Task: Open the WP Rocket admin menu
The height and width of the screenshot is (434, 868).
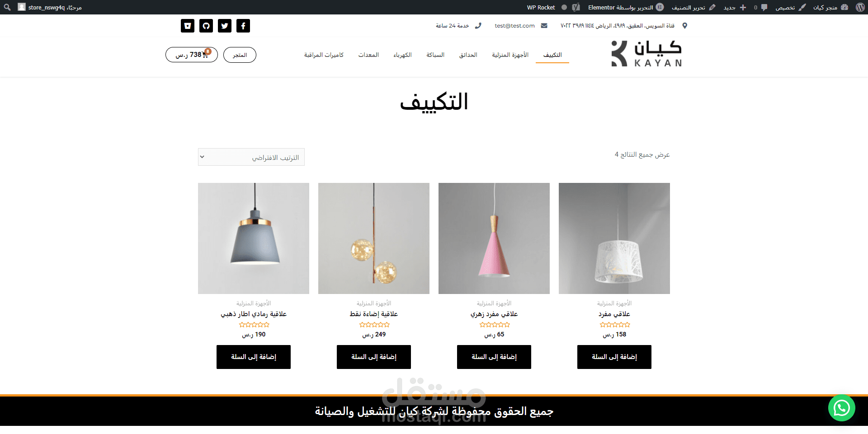Action: (541, 7)
